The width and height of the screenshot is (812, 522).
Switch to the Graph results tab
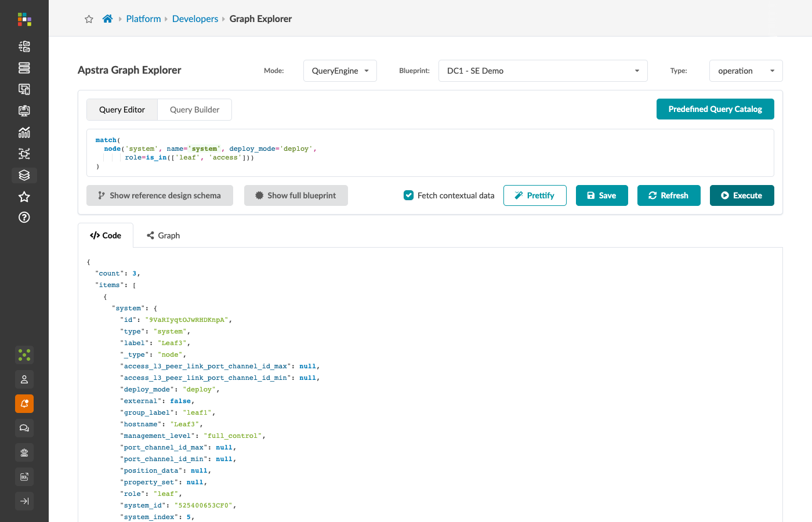[163, 235]
